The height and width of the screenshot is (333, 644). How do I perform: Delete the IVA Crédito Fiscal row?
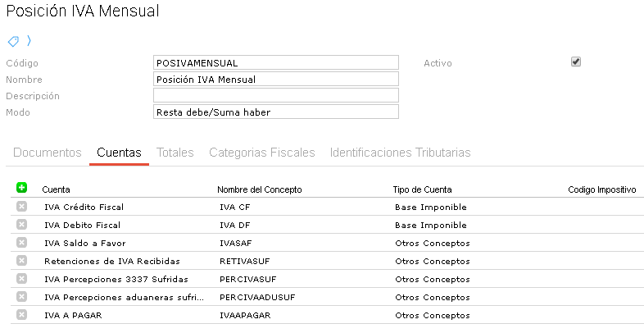pos(21,207)
